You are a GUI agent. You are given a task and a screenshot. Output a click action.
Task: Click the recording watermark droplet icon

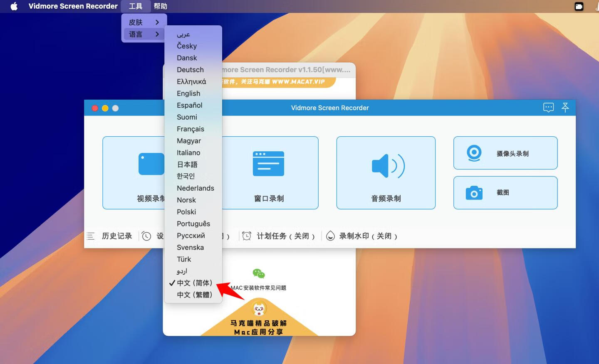330,236
